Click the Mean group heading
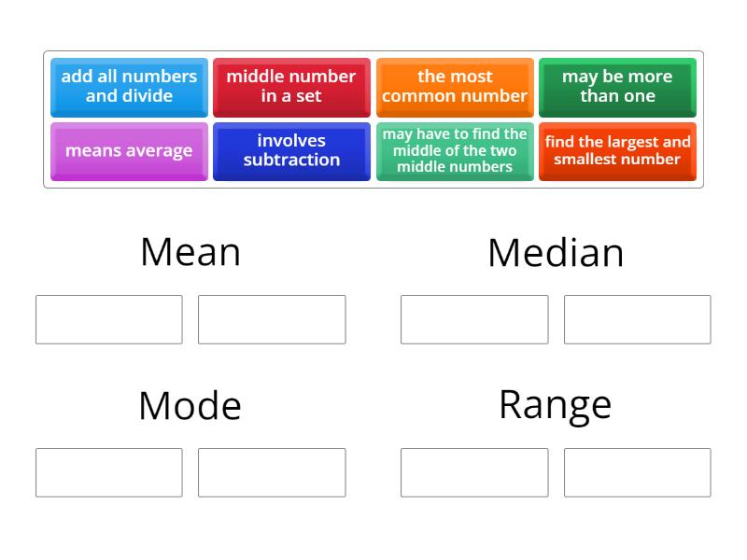This screenshot has width=747, height=560. point(190,252)
